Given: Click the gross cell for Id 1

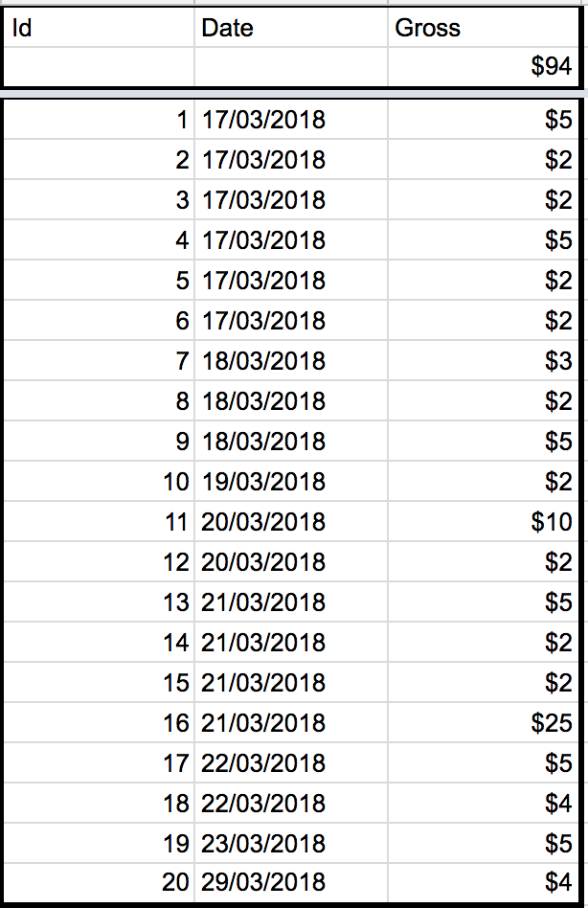Looking at the screenshot, I should coord(483,120).
